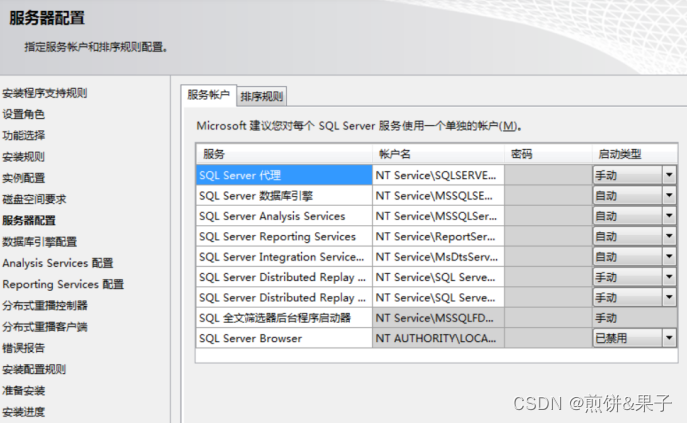Click the 密码 column header
Image resolution: width=687 pixels, height=423 pixels.
click(549, 154)
